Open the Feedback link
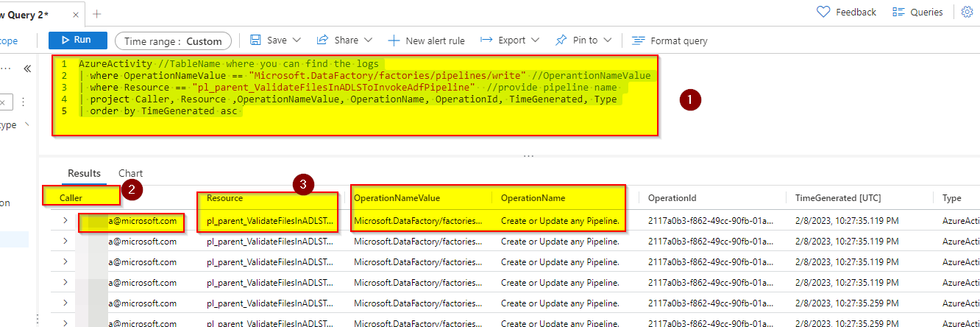Screen dimensions: 980x327 (x=847, y=12)
